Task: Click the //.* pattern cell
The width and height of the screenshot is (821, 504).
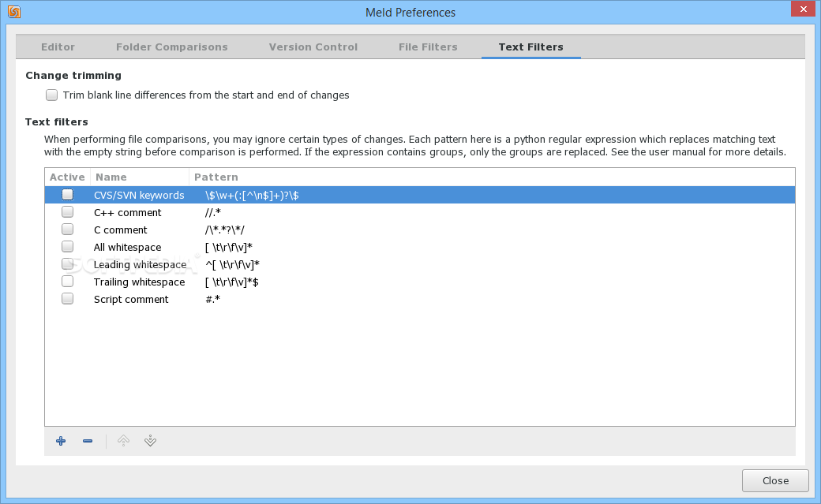Action: point(213,212)
